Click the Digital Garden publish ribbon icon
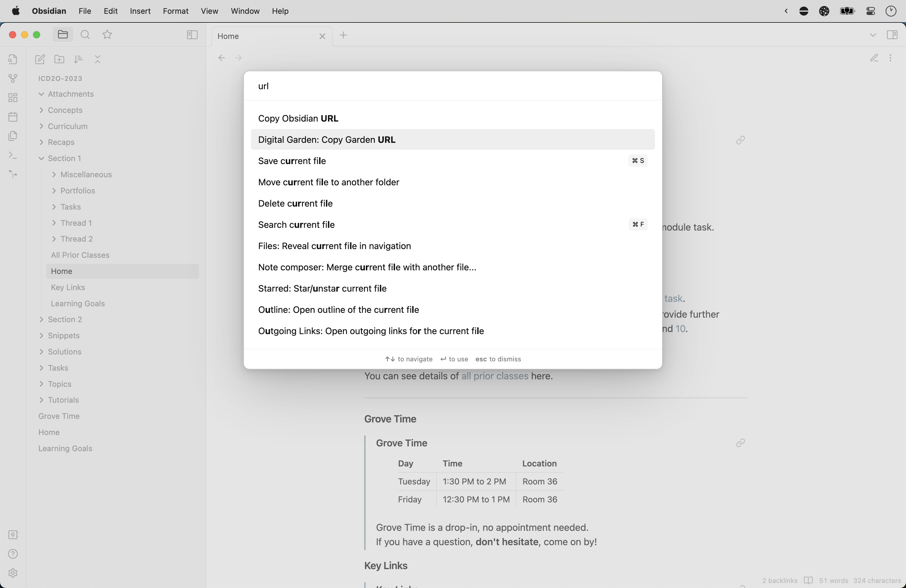This screenshot has height=588, width=906. click(x=13, y=174)
